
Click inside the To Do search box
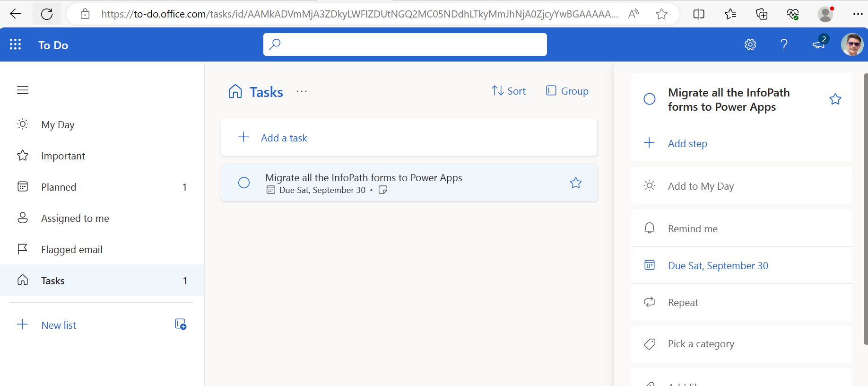coord(405,44)
